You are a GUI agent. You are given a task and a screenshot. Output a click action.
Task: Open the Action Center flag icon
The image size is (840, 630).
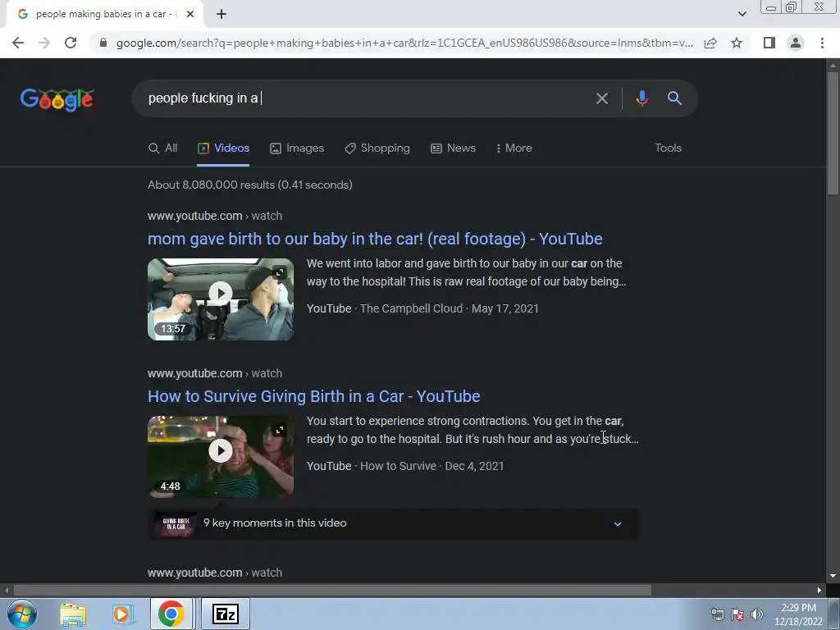737,614
